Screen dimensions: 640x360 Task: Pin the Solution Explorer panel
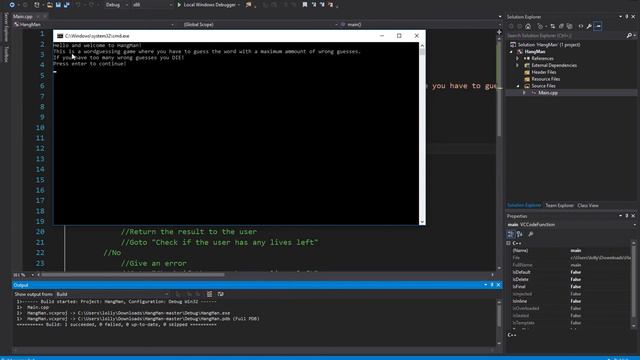(x=627, y=17)
